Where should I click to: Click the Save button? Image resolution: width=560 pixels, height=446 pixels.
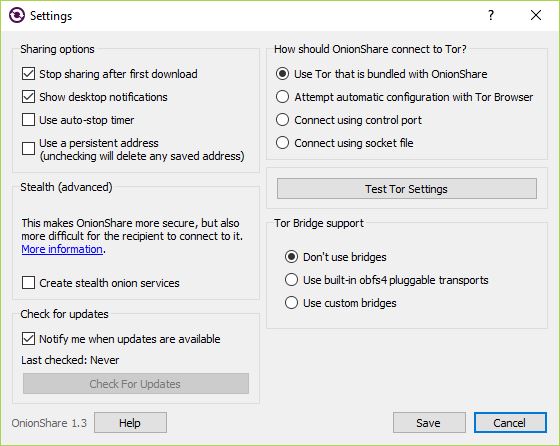429,423
